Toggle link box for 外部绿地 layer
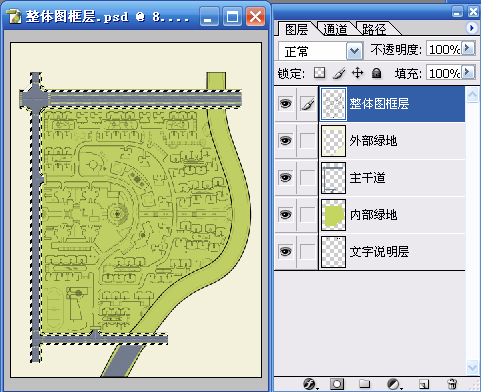Image resolution: width=481 pixels, height=392 pixels. tap(307, 141)
